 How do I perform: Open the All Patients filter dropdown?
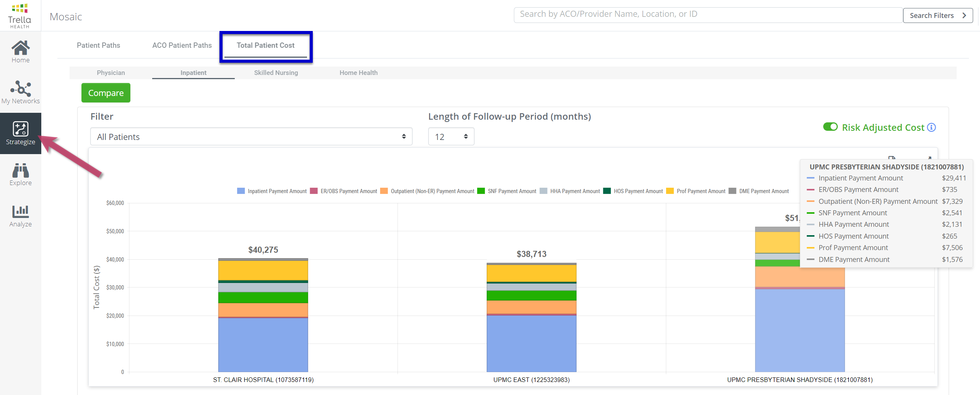251,137
